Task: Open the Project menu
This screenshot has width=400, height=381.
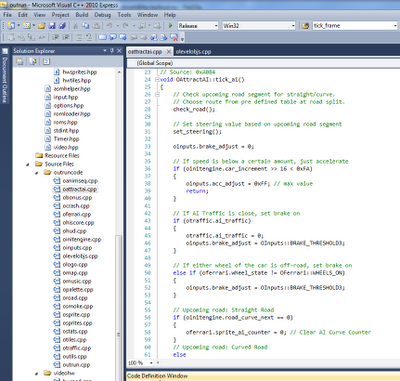Action: point(60,15)
